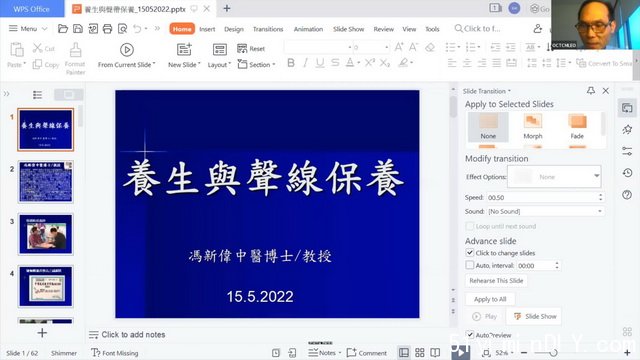
Task: Pin the Slide Transition panel
Action: (591, 91)
